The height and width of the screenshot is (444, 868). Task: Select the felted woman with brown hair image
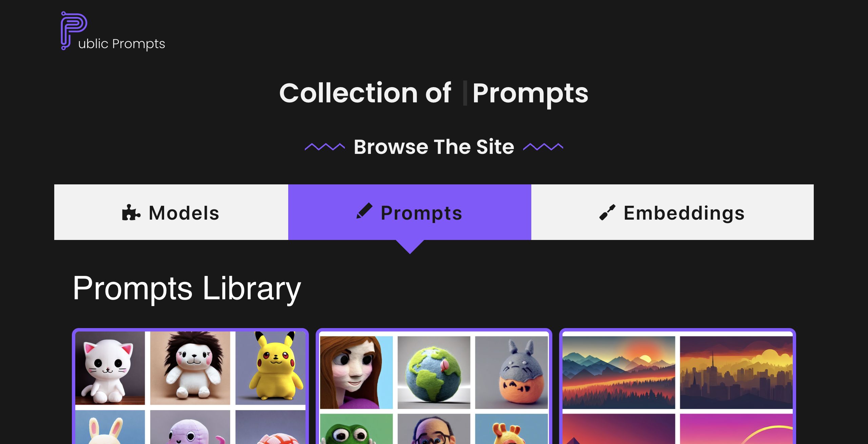[x=356, y=372]
